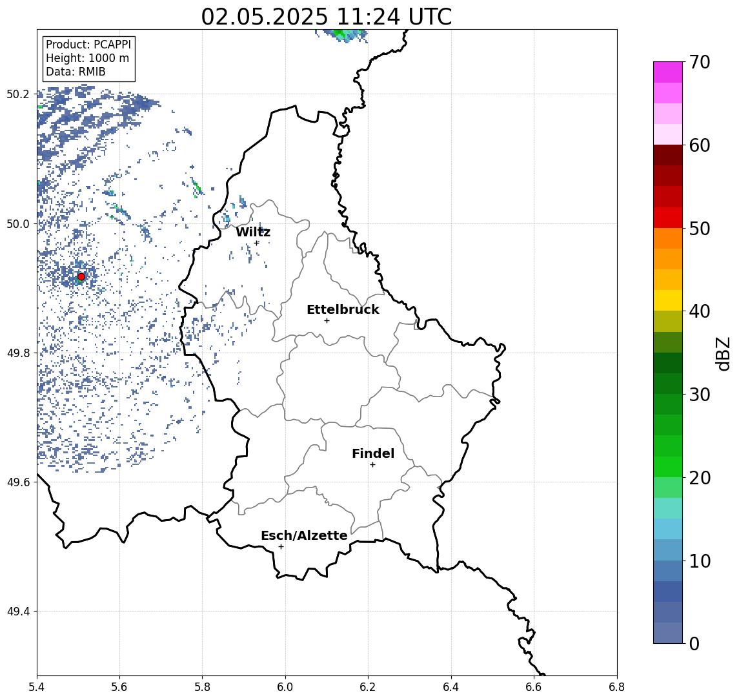Click the title '02.05.2025 11:24 UTC'
This screenshot has width=739, height=700.
point(327,17)
